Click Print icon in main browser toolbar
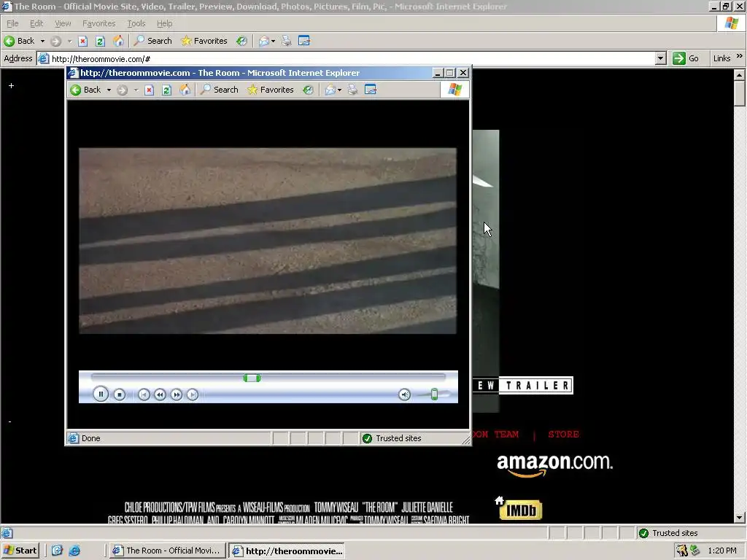Image resolution: width=747 pixels, height=560 pixels. [286, 41]
